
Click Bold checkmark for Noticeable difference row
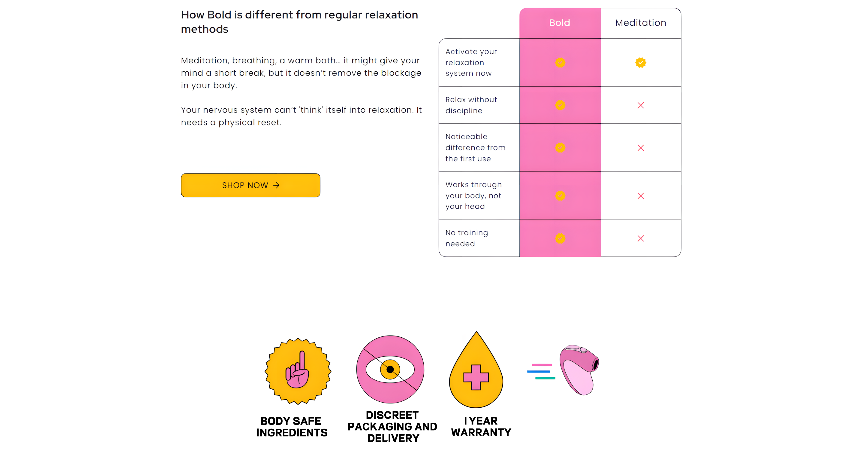pos(560,147)
